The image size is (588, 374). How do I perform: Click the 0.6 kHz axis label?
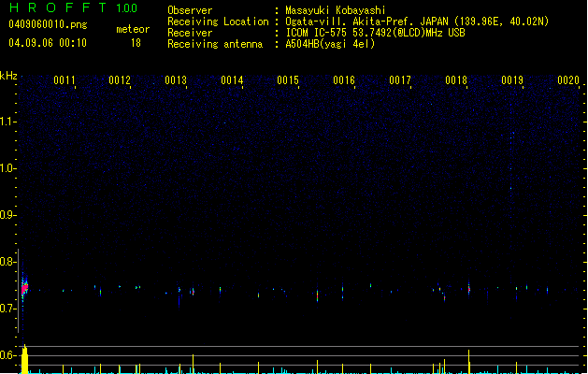(x=7, y=355)
